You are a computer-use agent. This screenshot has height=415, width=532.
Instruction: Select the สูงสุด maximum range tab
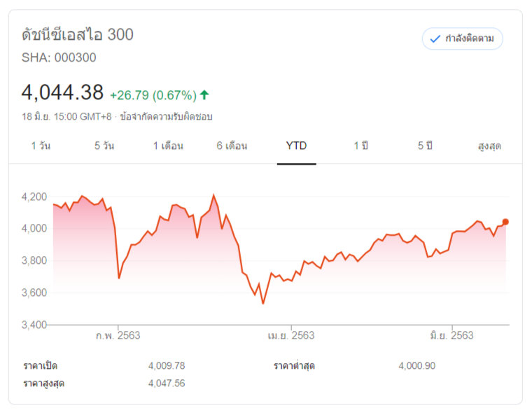(x=489, y=146)
